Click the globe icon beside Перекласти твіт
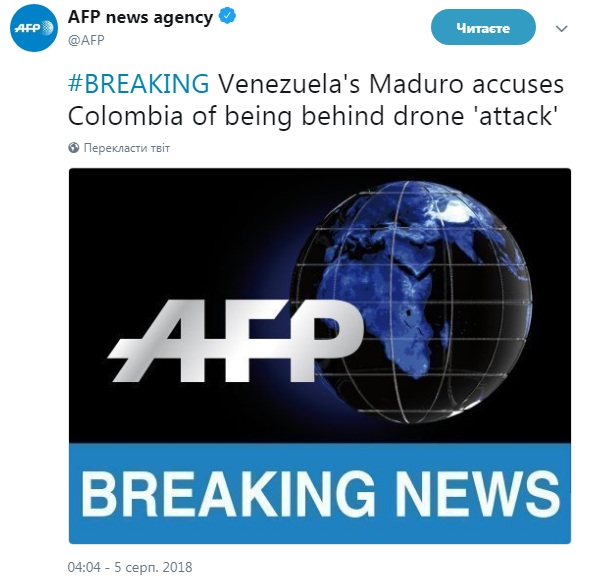 (74, 148)
